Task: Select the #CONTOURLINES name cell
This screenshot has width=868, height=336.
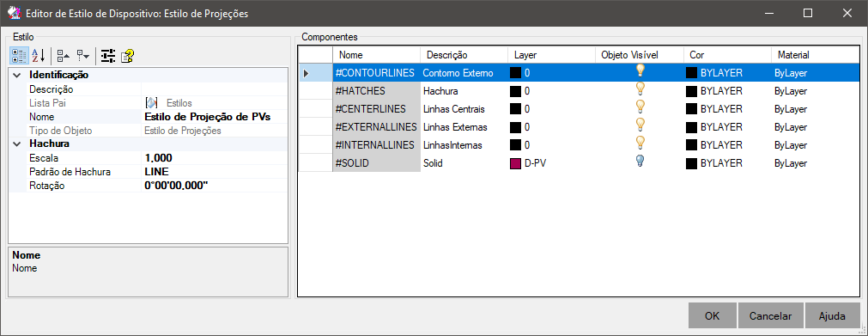Action: [376, 73]
